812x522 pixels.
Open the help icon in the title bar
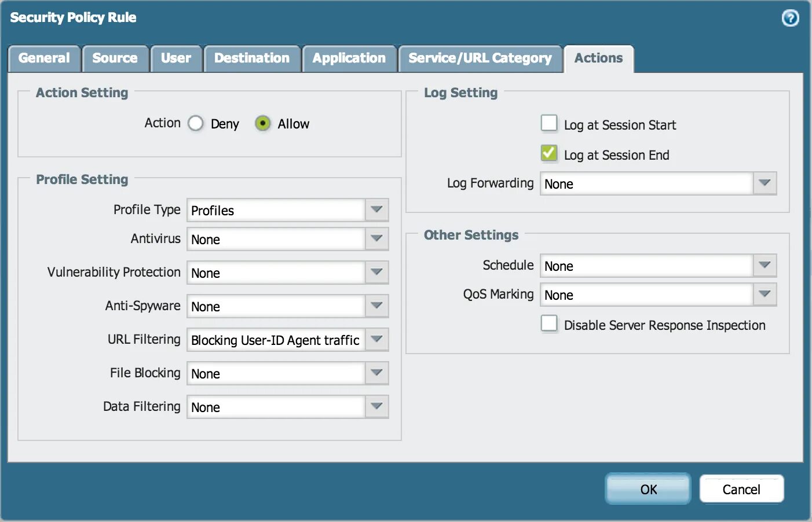point(790,18)
